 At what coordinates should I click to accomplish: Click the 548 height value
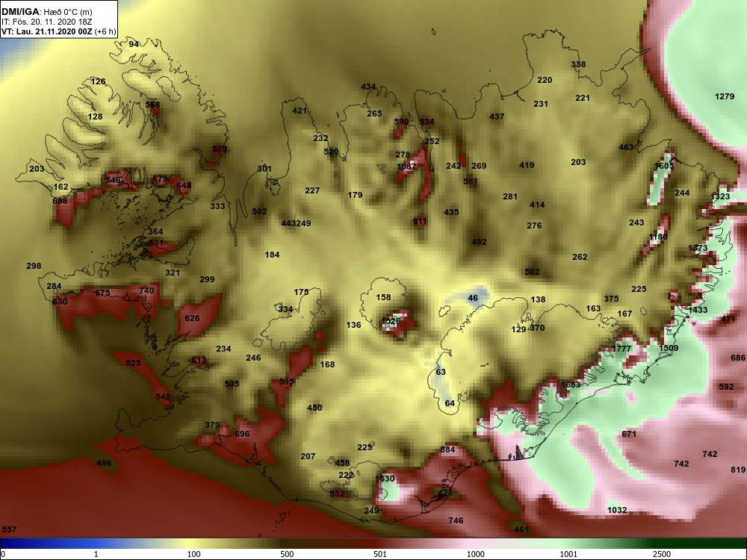tap(163, 396)
